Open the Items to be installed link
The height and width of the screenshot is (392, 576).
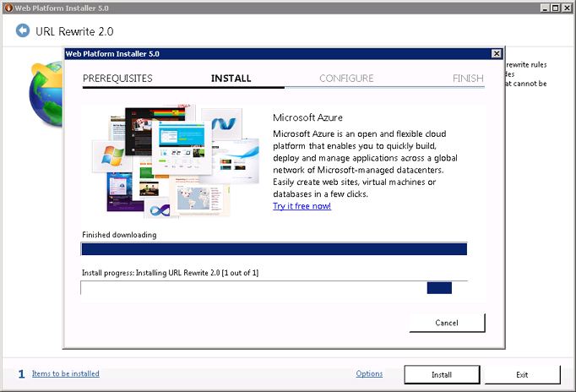66,373
